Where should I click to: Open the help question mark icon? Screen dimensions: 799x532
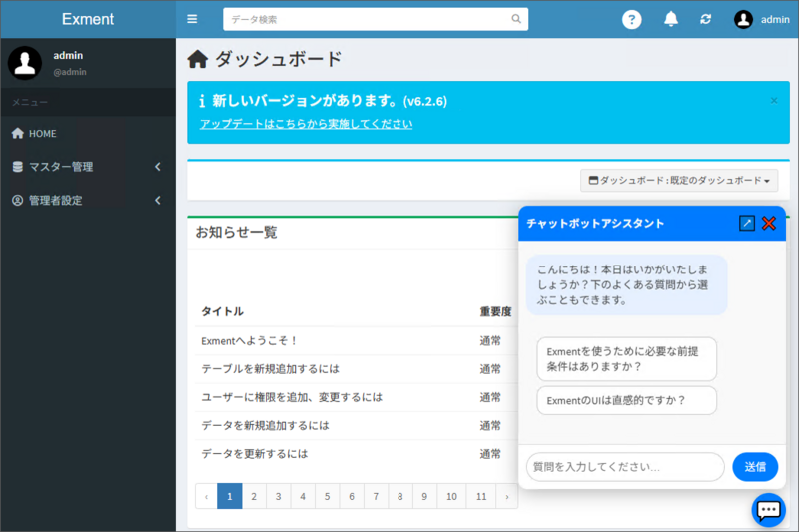(632, 19)
